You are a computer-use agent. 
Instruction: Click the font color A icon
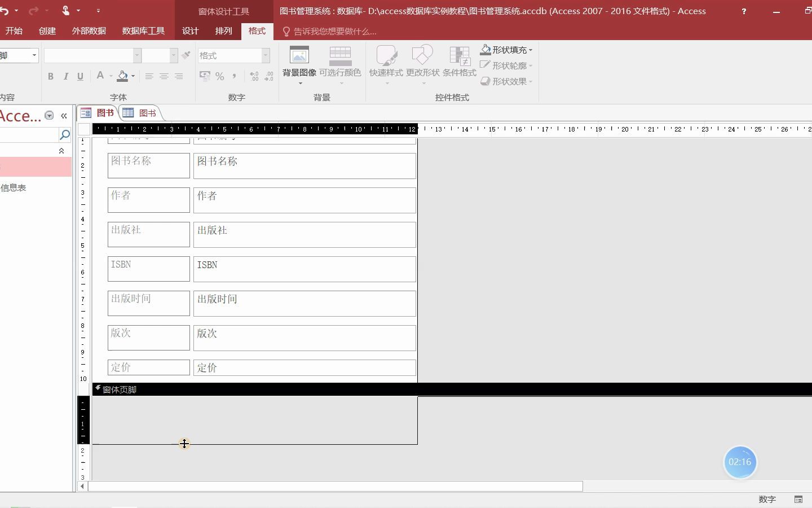click(100, 76)
